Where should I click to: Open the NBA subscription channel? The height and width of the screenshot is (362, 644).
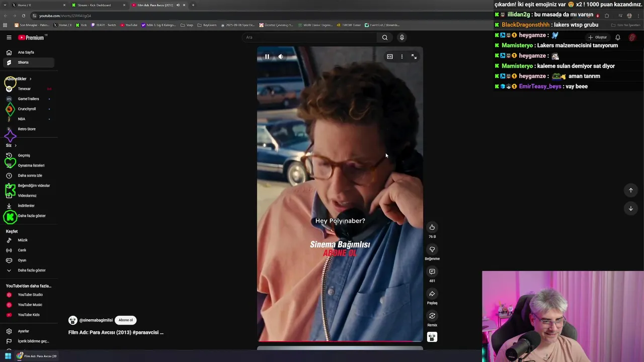(x=28, y=119)
